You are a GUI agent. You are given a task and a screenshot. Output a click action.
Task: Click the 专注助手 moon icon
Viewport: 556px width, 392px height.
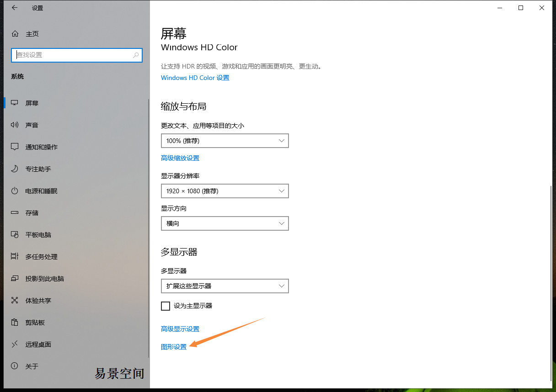point(15,169)
